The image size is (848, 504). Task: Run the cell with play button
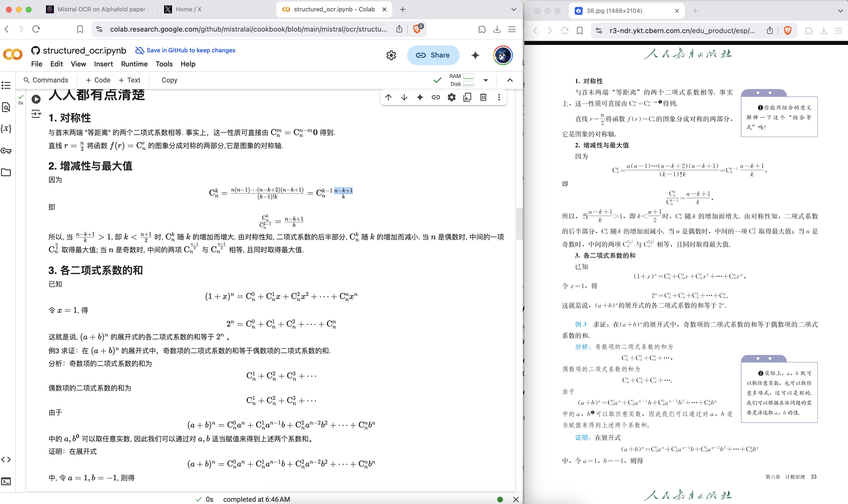(x=36, y=99)
